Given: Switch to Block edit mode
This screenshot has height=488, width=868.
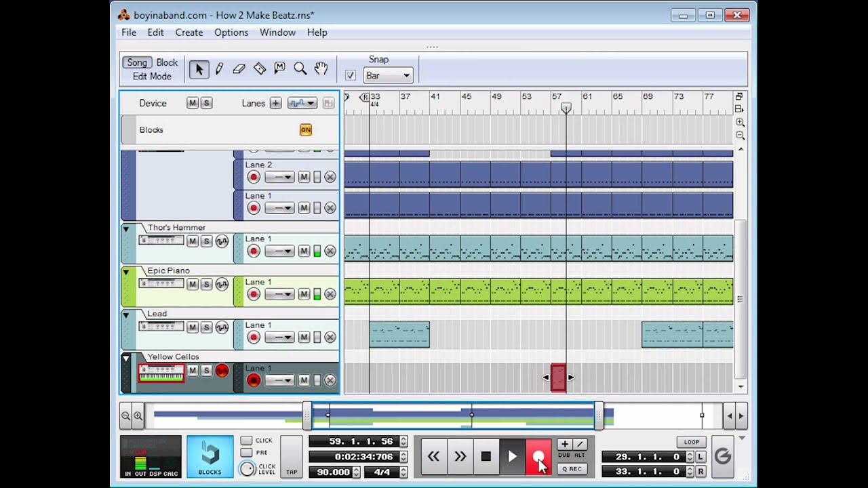Looking at the screenshot, I should [167, 62].
